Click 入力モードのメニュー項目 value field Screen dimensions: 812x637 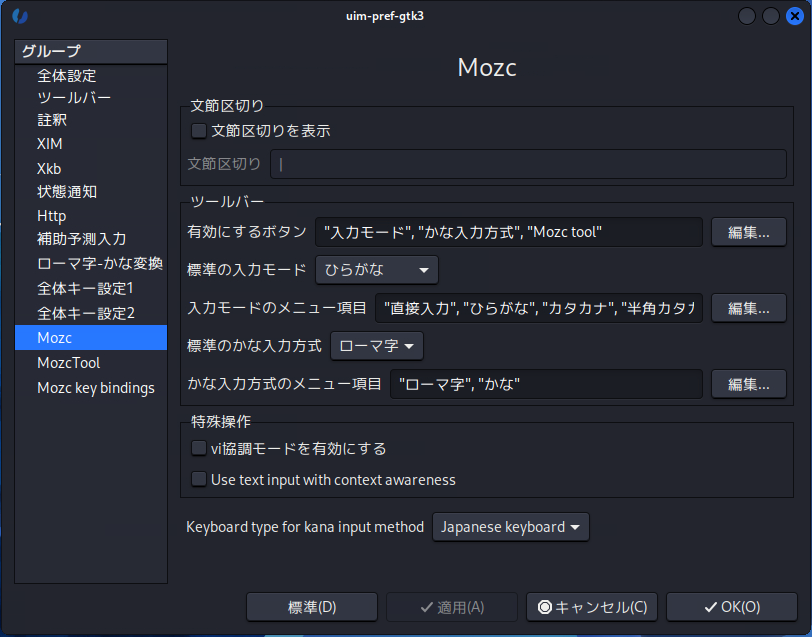coord(539,308)
